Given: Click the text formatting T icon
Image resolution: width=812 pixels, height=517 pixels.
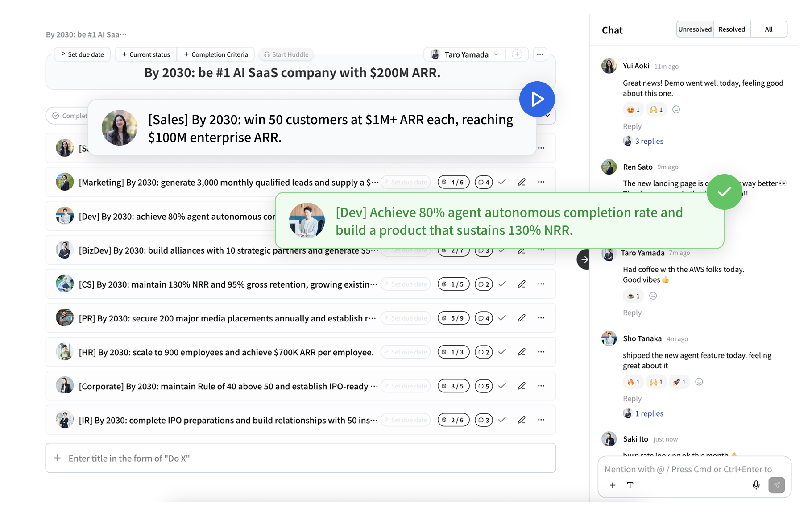Looking at the screenshot, I should (630, 485).
